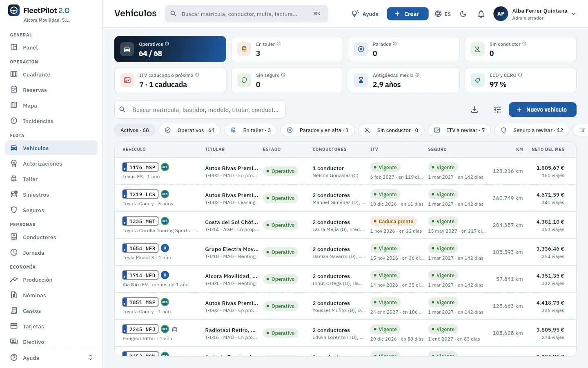Open Panel dashboard item
This screenshot has width=588, height=368.
coord(51,47)
